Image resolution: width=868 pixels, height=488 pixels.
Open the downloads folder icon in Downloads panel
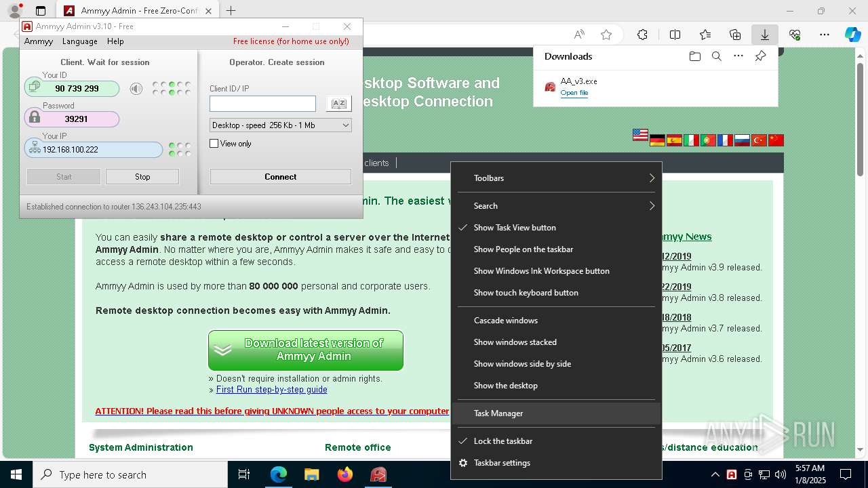[x=694, y=56]
